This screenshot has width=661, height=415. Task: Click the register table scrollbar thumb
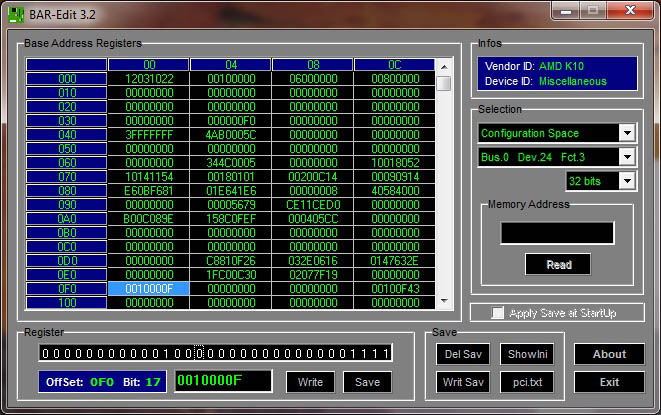tap(444, 83)
